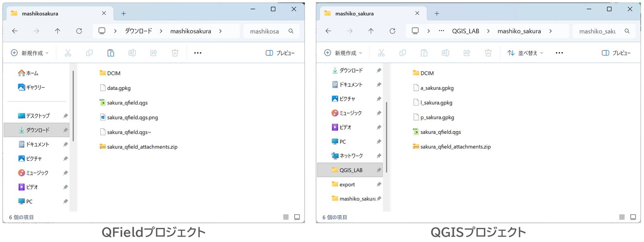The image size is (644, 242).
Task: Select data.gpkg file
Action: (x=115, y=88)
